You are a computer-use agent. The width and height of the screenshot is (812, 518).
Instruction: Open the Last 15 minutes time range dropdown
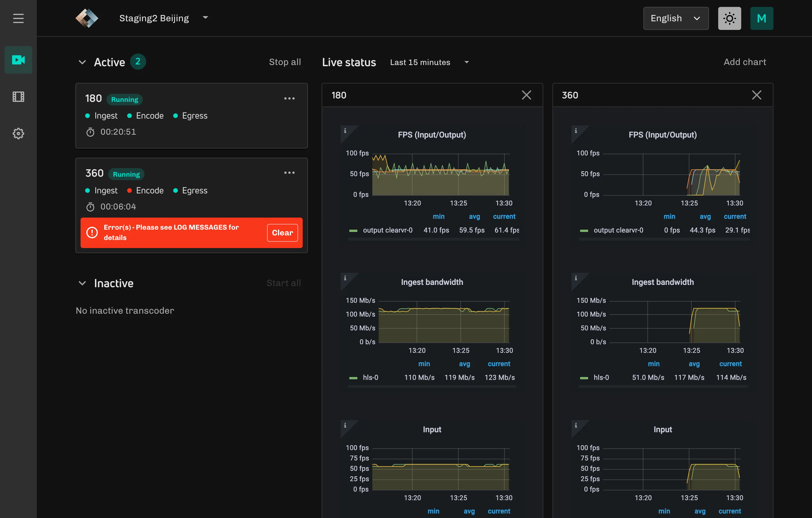click(429, 62)
